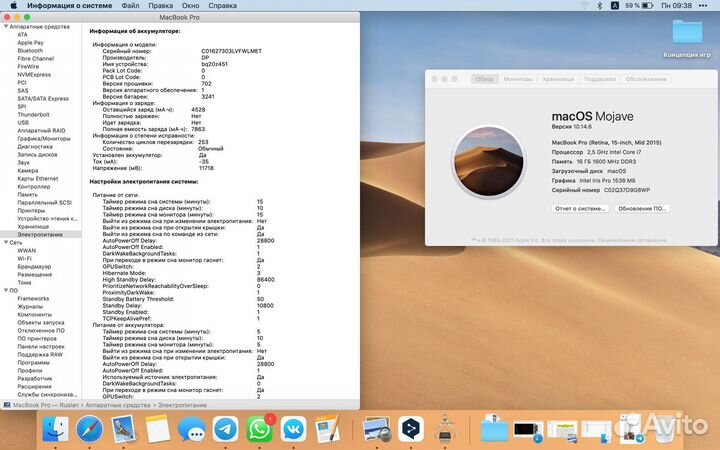Viewport: 720px width, 450px height.
Task: Click the macOS Mojave dune image
Action: (x=489, y=162)
